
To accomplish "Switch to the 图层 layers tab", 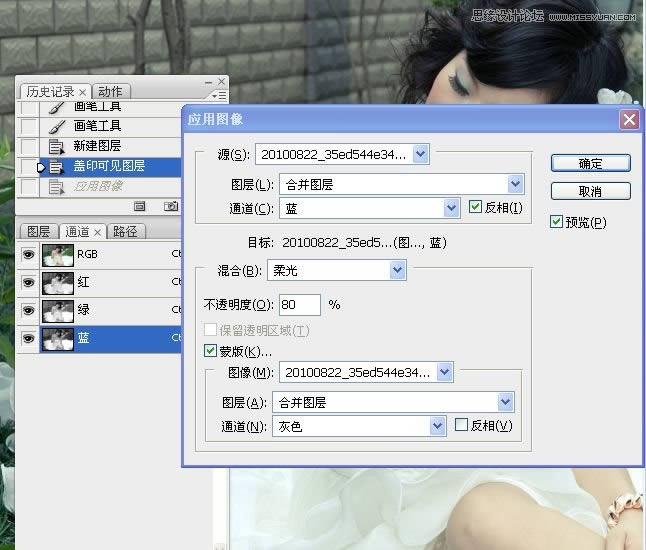I will [x=38, y=232].
